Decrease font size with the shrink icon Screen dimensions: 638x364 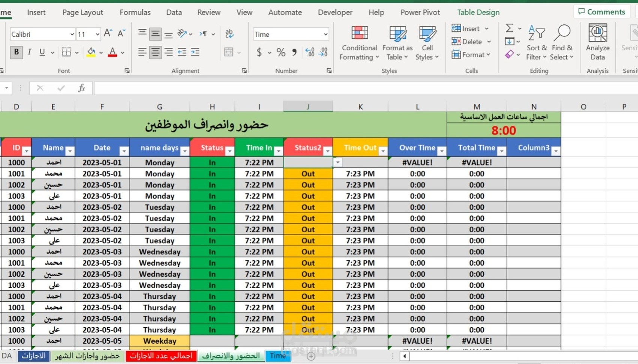(121, 34)
